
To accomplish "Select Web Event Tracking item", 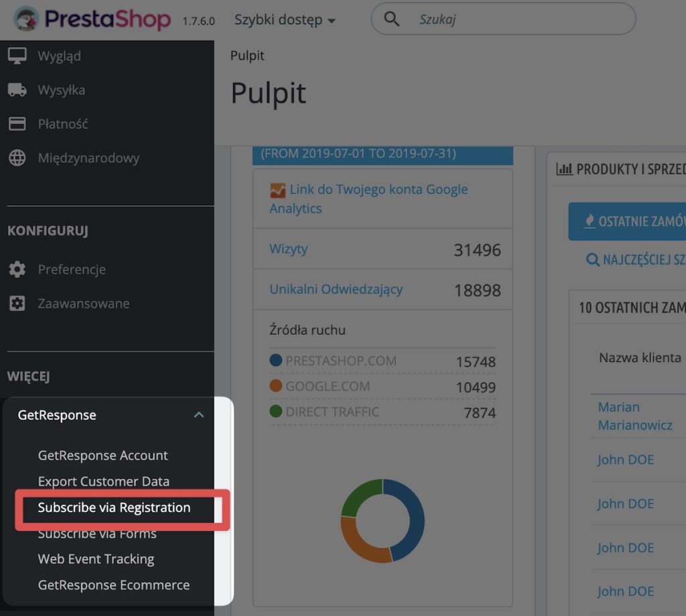I will tap(96, 559).
